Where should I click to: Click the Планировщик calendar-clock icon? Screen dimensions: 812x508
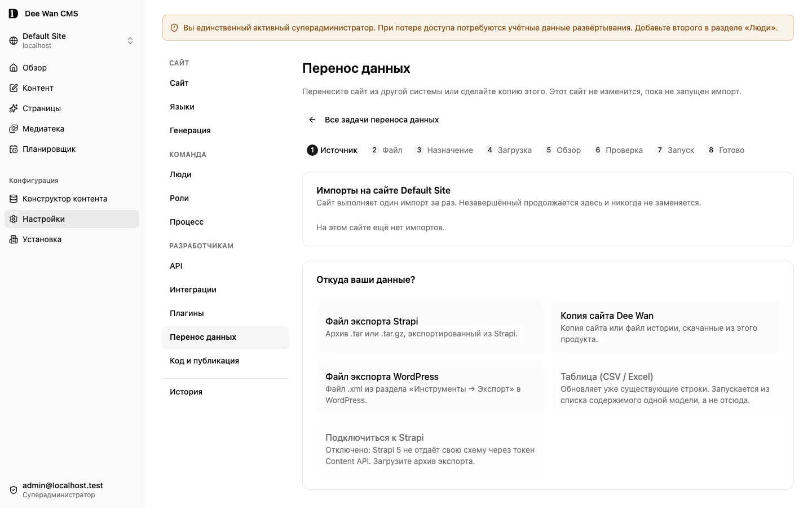click(x=14, y=149)
